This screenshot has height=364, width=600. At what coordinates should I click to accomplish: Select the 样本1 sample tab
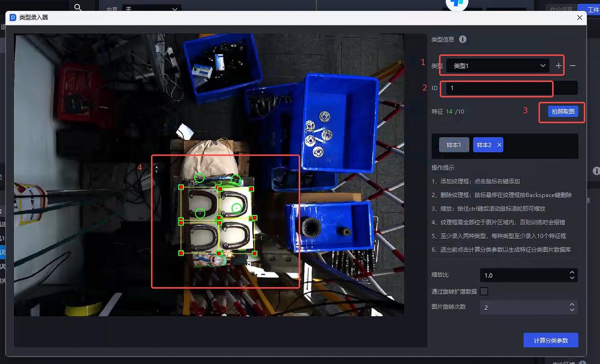453,145
